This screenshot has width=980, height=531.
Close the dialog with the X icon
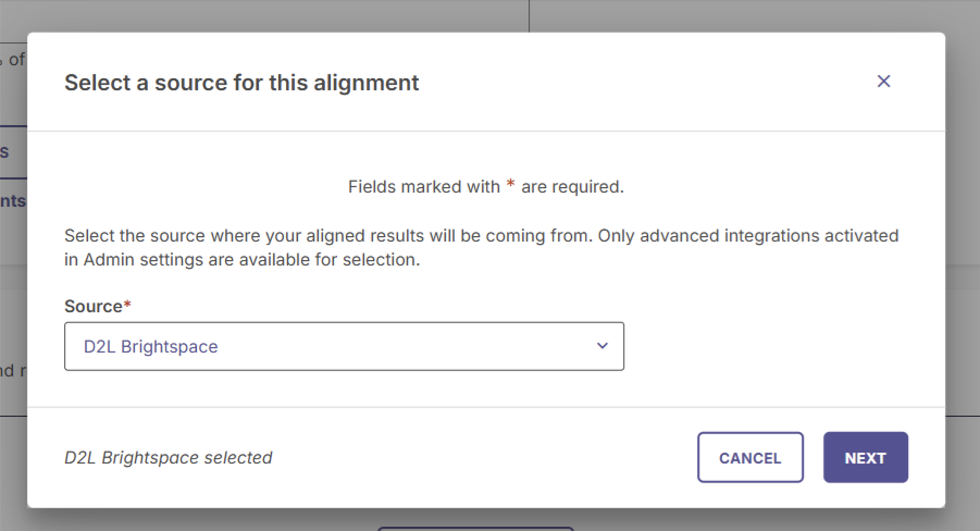pos(883,81)
